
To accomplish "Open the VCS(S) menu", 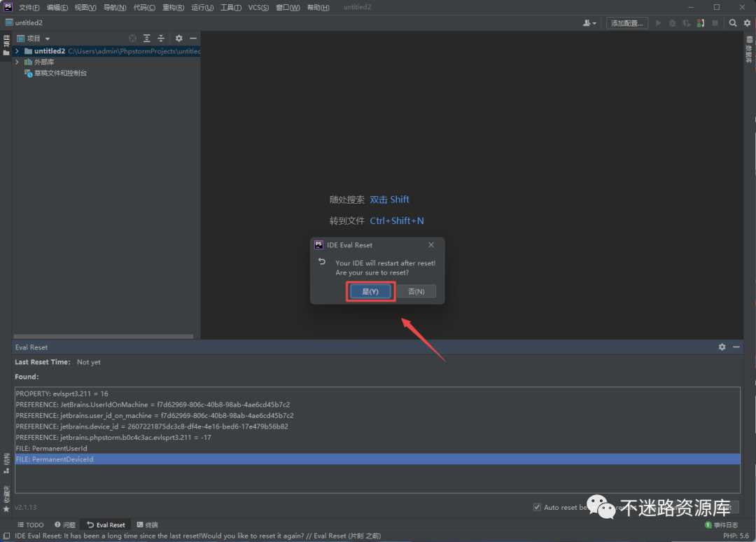I will 258,7.
